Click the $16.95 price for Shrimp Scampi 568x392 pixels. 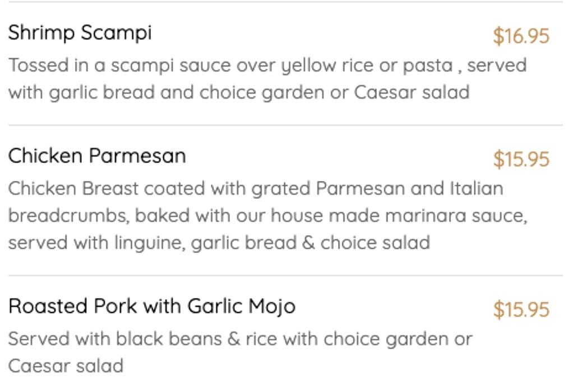(521, 36)
